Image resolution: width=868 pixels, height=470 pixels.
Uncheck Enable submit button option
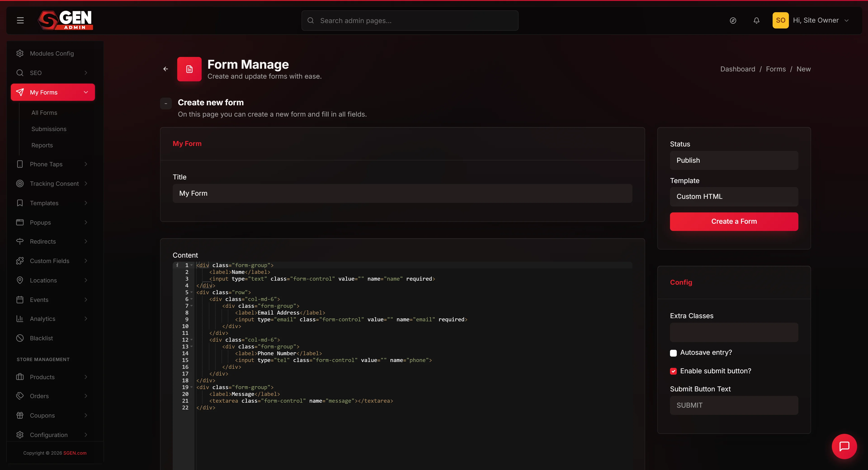coord(673,371)
